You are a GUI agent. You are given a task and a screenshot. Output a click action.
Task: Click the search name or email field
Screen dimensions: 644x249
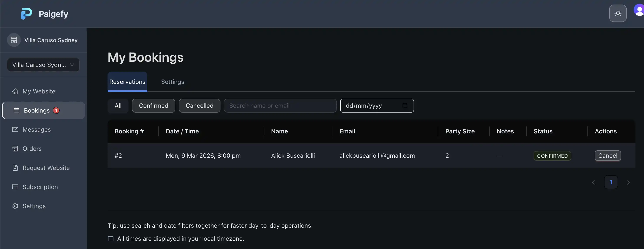[280, 105]
